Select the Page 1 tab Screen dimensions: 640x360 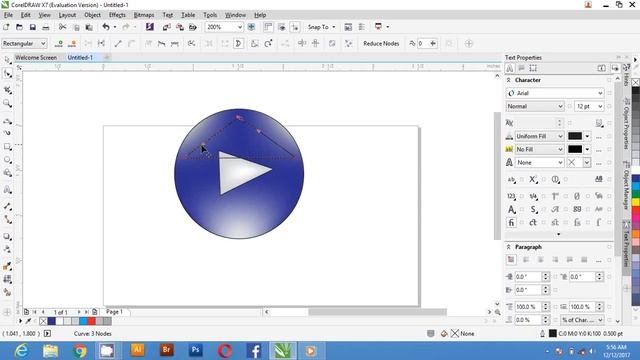coord(114,311)
